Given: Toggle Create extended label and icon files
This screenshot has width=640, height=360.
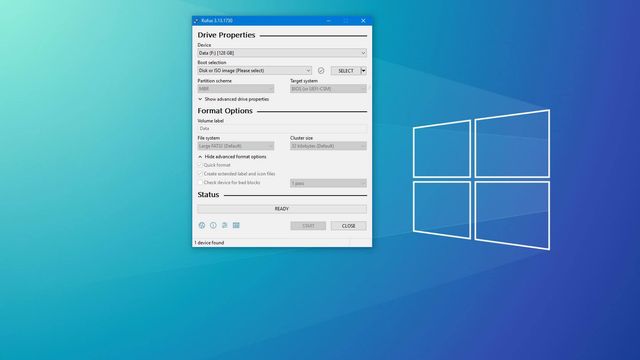Looking at the screenshot, I should pos(200,173).
